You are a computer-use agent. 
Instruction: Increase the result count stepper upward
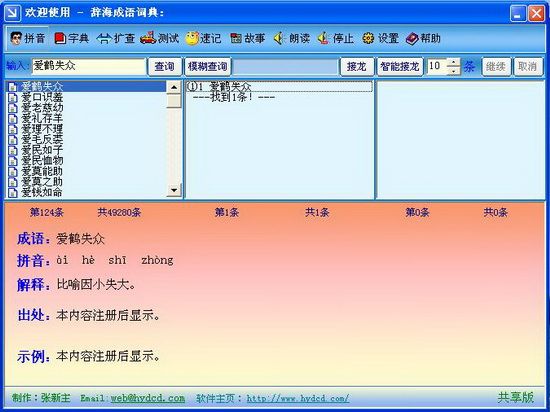(x=454, y=62)
